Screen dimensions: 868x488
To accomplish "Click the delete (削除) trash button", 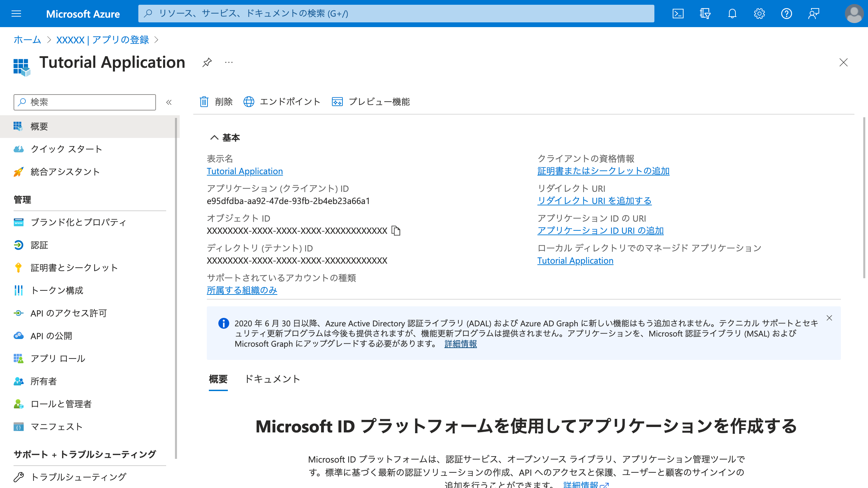I will (216, 102).
